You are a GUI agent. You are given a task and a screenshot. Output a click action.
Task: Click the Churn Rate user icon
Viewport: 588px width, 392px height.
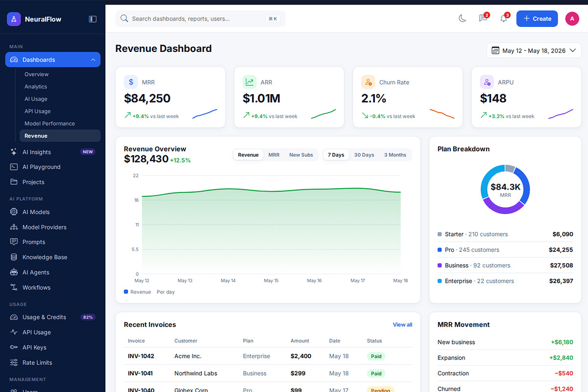pos(368,82)
